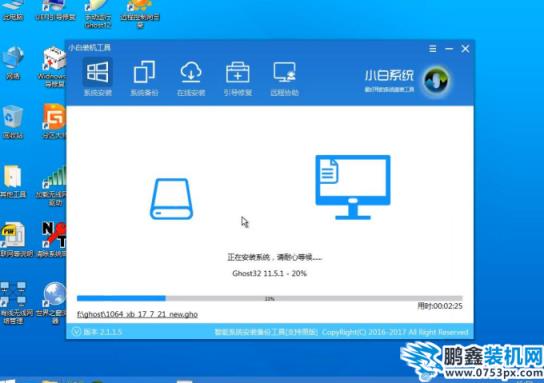Viewport: 544px width, 383px height.
Task: Minimize the 小白装机工具 window
Action: coord(449,49)
